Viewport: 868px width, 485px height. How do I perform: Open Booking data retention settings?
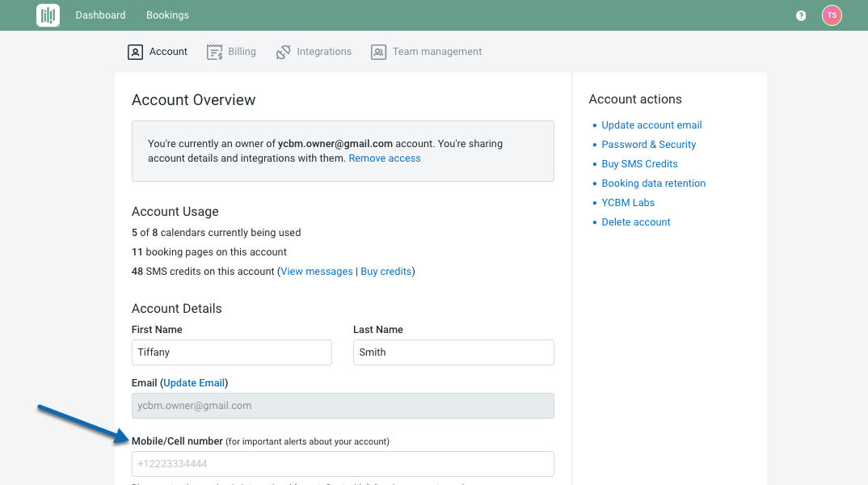653,183
